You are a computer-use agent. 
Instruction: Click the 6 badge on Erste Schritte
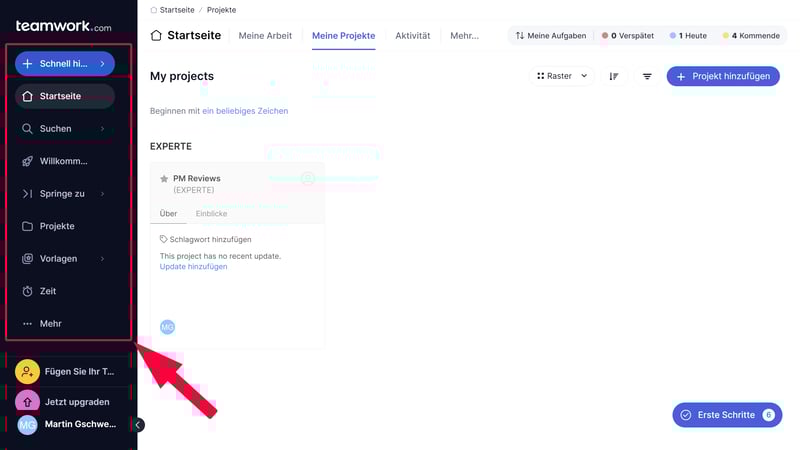(x=768, y=415)
